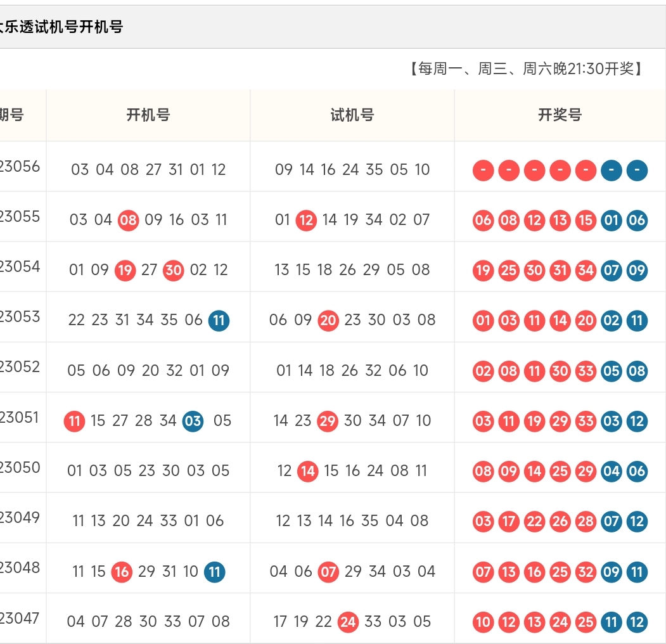Click the 开奖号 column header
This screenshot has width=666, height=644.
(560, 115)
